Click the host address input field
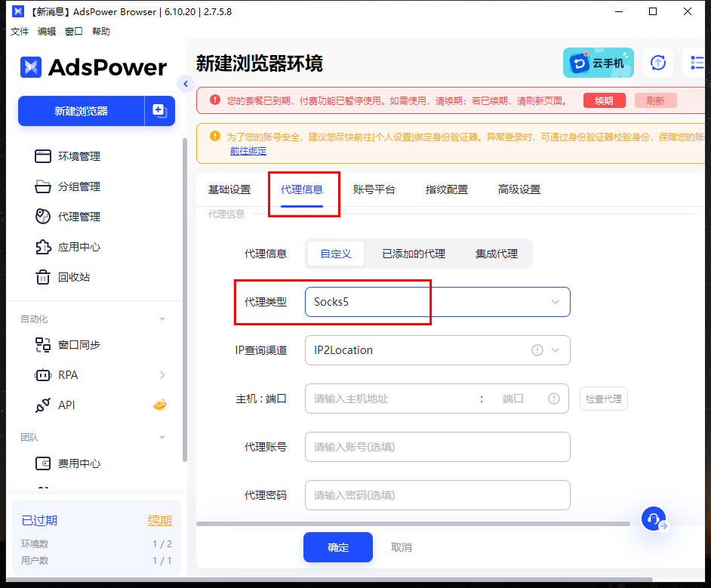 pos(392,399)
